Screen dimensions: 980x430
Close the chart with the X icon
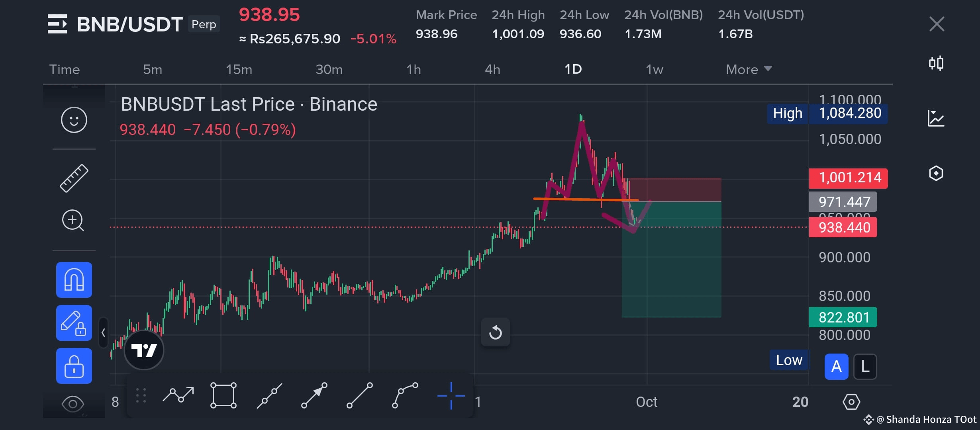(937, 24)
